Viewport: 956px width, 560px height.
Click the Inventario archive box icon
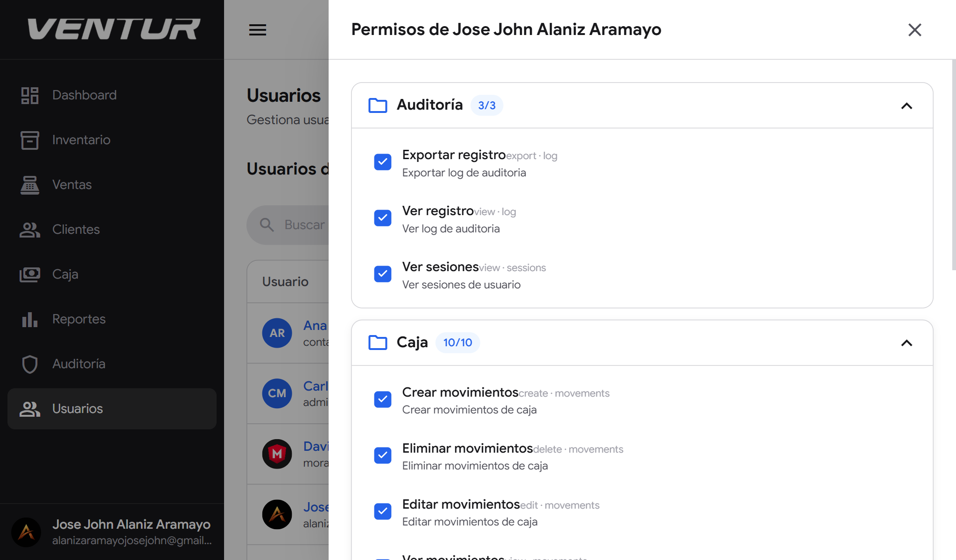pos(30,140)
